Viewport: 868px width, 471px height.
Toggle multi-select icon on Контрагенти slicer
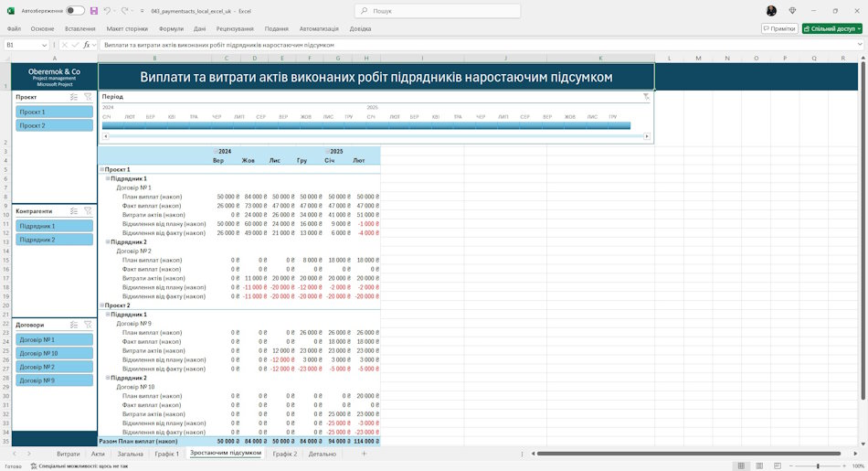[74, 211]
